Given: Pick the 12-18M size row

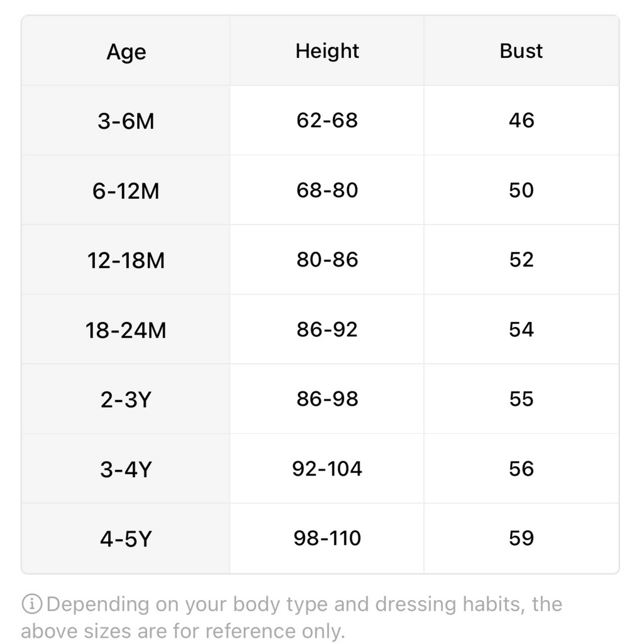Looking at the screenshot, I should click(126, 260).
